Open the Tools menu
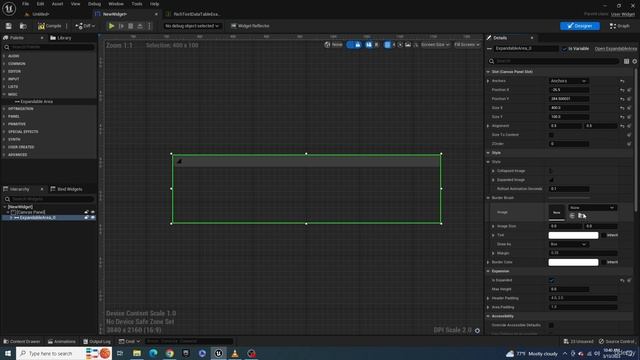This screenshot has width=640, height=360. click(x=137, y=4)
